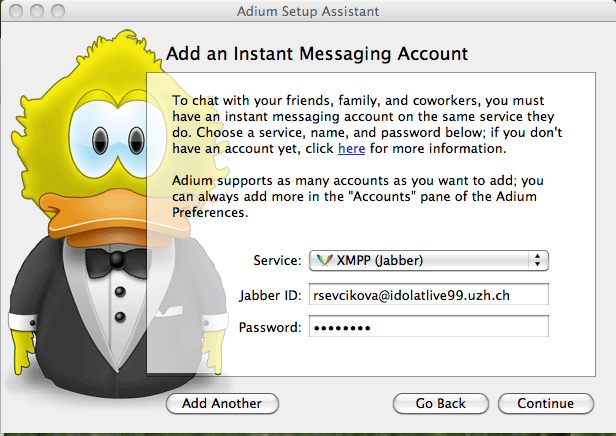Close the Adium Setup Assistant window
The height and width of the screenshot is (436, 616).
[x=16, y=11]
